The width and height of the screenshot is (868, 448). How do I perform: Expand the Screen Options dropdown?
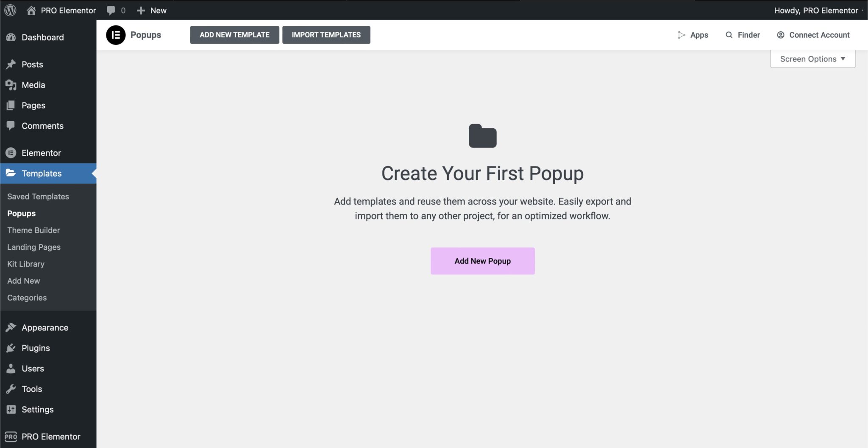point(813,59)
